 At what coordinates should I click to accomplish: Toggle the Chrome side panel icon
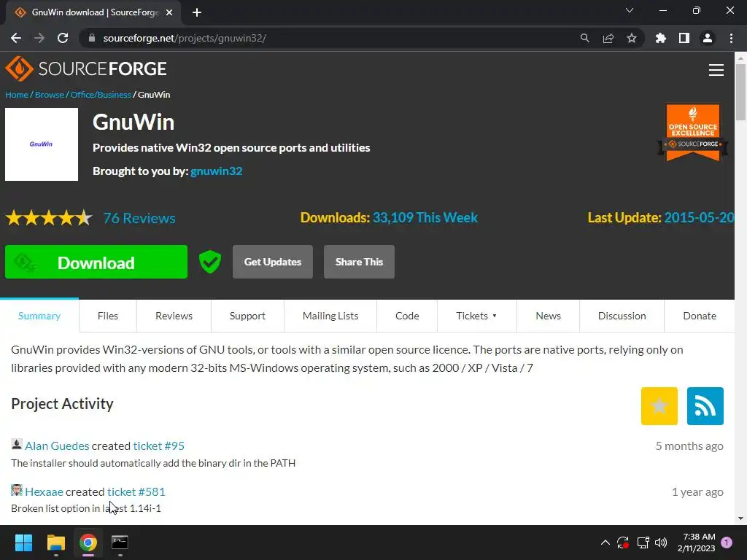click(x=684, y=38)
